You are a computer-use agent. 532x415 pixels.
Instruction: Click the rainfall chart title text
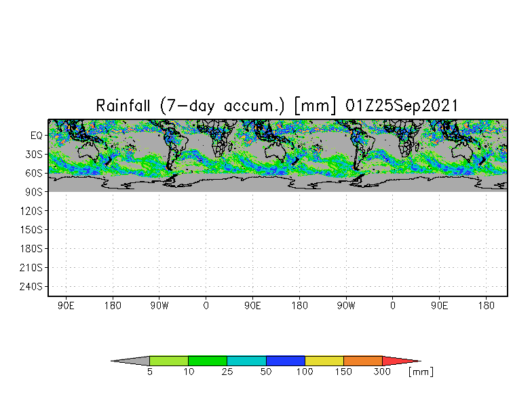(277, 106)
